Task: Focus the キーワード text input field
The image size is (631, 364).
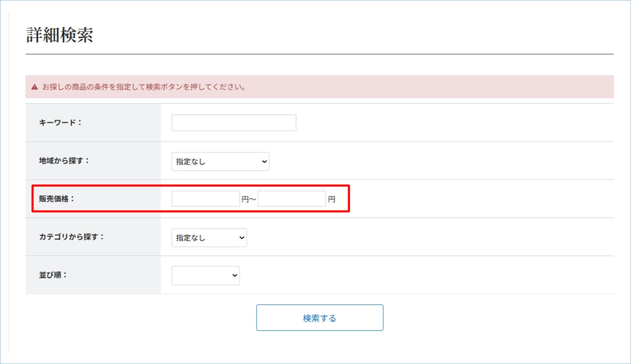Action: click(233, 123)
